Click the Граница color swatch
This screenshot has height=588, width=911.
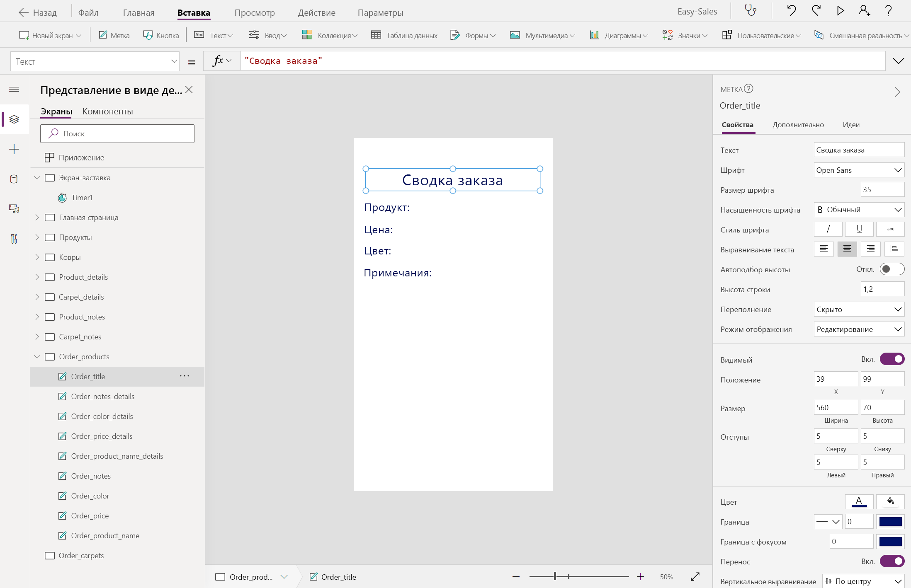tap(890, 522)
